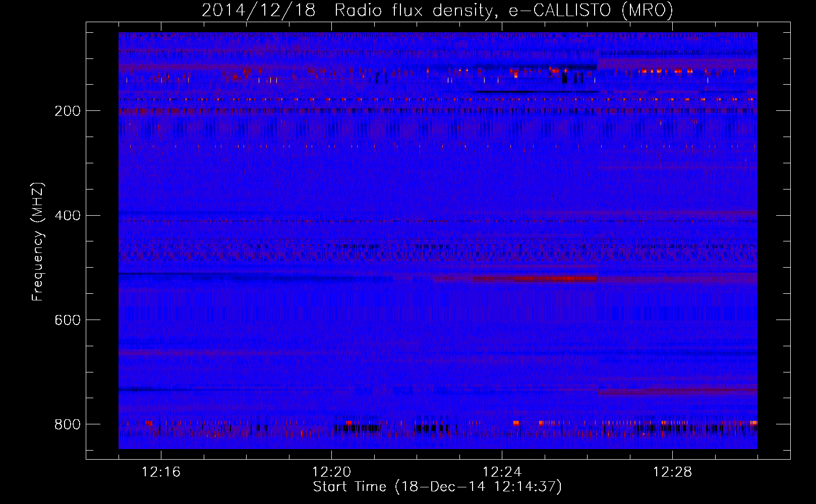The image size is (816, 504).
Task: Select the 'Frequency (MHZ)' axis label
Action: click(38, 242)
